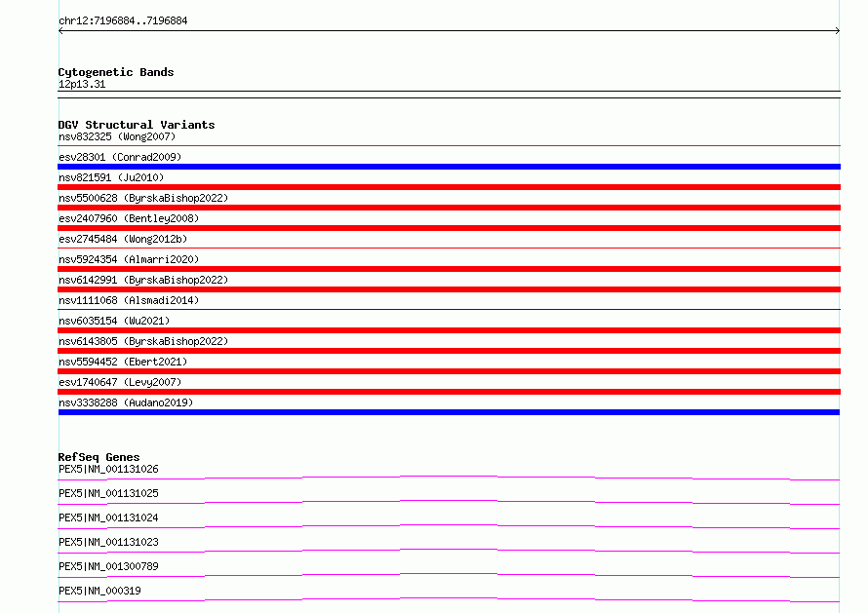Click the red bar under nsv6143805

point(449,351)
